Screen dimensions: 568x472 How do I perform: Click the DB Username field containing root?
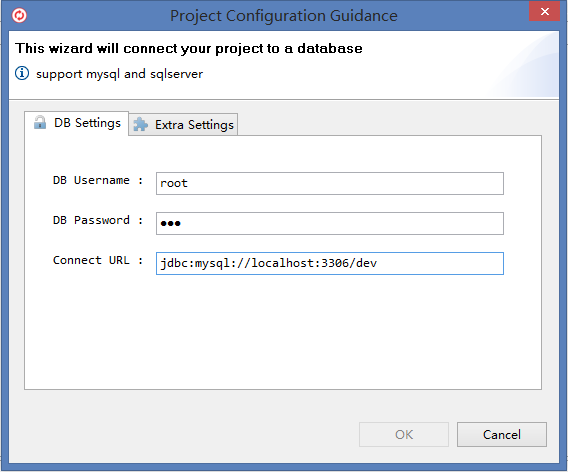tap(330, 183)
